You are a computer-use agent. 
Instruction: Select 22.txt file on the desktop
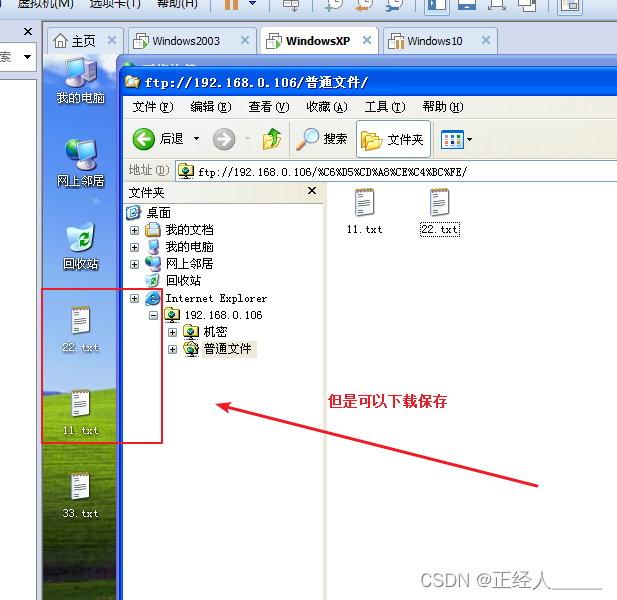(x=81, y=329)
